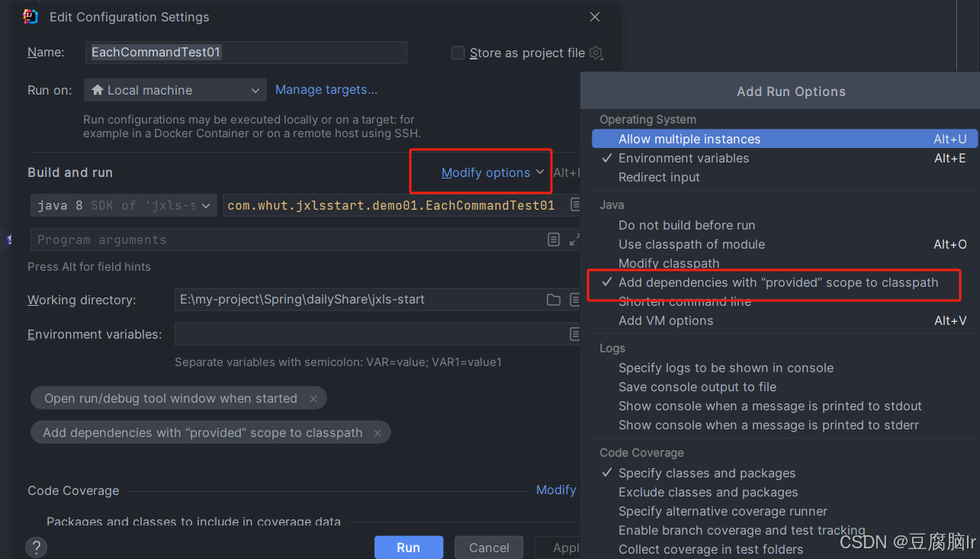Viewport: 980px width, 559px height.
Task: Select Shorten command line option
Action: (785, 301)
